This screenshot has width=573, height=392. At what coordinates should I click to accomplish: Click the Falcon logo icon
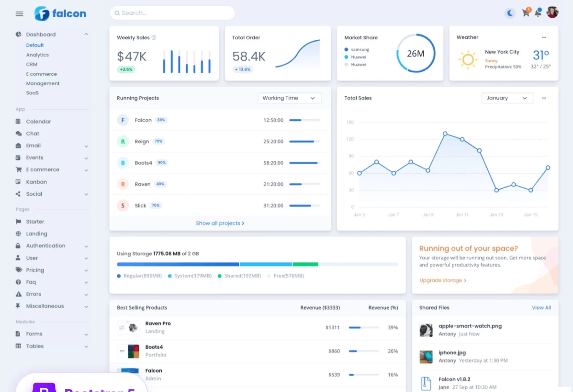point(42,13)
